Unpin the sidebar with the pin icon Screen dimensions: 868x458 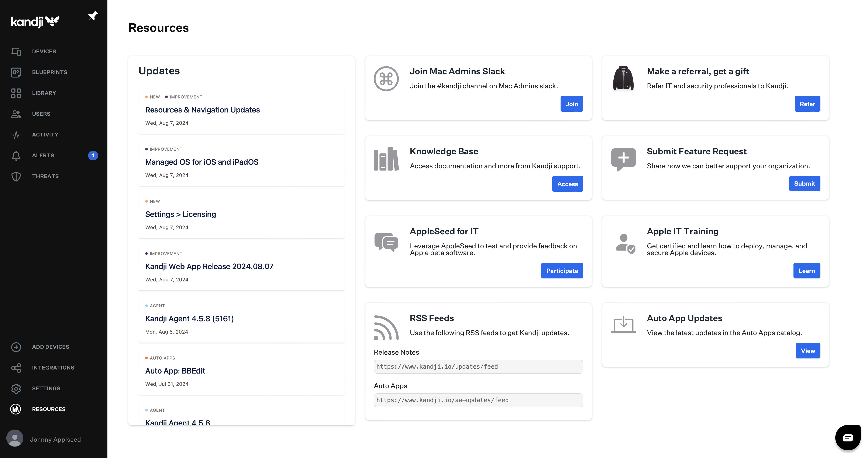(x=93, y=16)
